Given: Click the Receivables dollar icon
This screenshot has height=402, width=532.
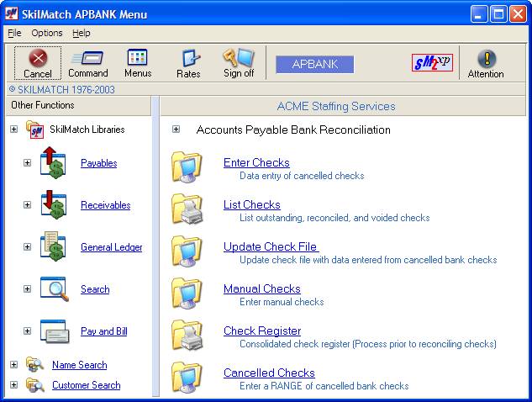Looking at the screenshot, I should (53, 204).
